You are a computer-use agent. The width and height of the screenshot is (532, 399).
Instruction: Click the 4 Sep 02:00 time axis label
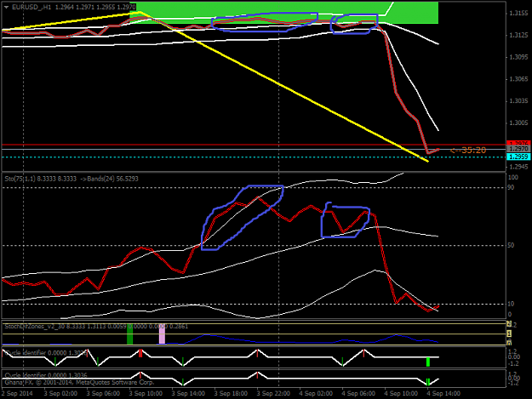click(x=316, y=394)
